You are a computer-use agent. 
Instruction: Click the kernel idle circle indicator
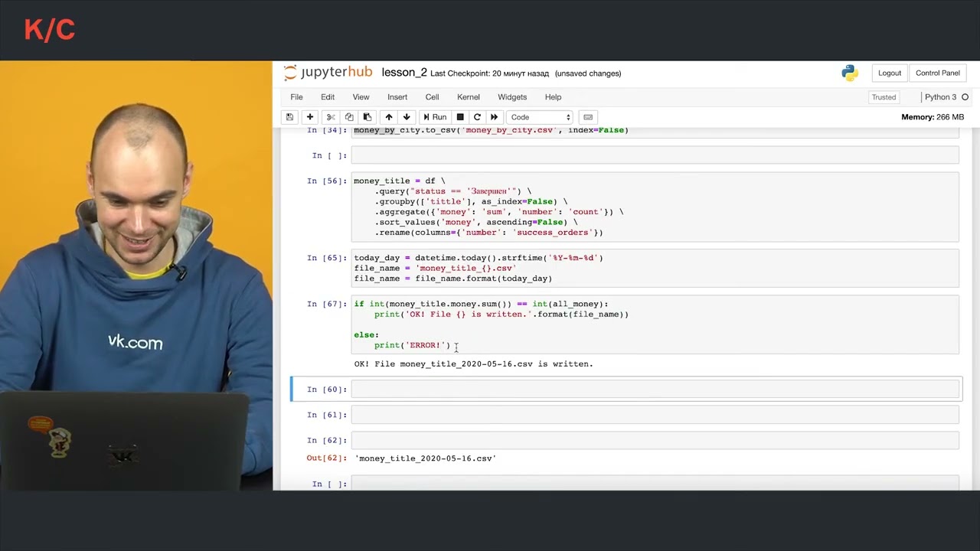coord(965,97)
